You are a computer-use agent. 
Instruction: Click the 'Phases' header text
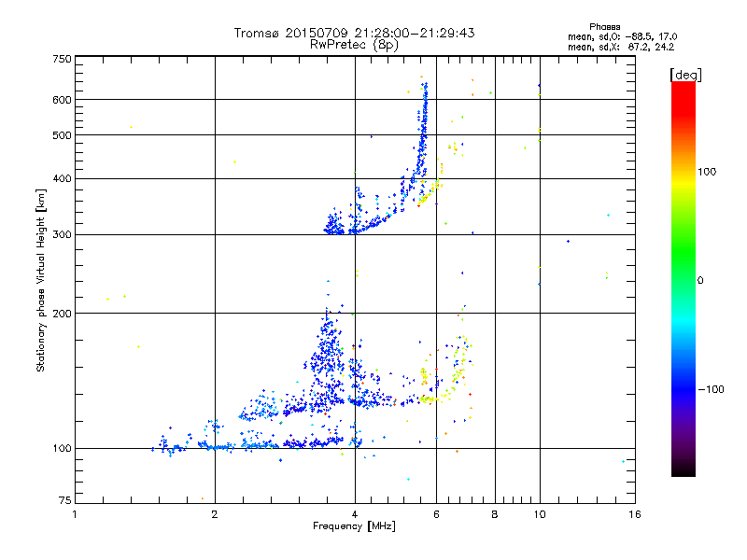tap(604, 27)
